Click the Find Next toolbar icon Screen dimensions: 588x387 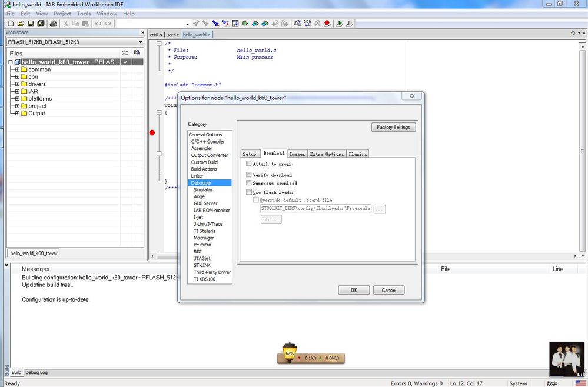205,24
